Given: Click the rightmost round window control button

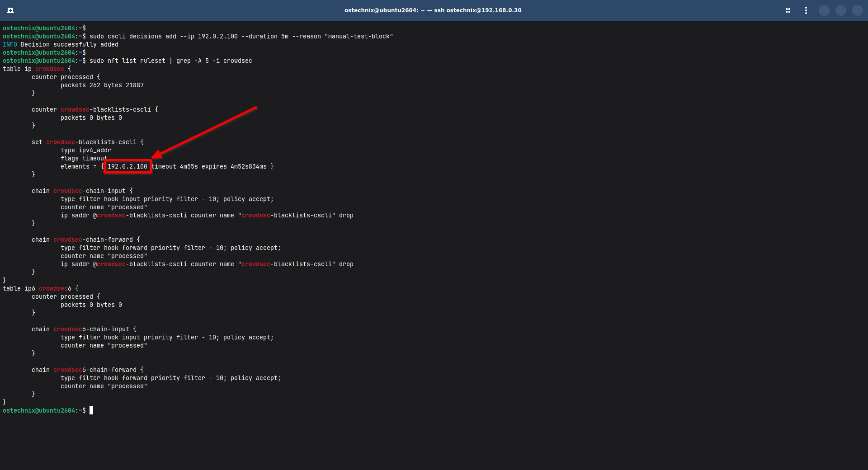Looking at the screenshot, I should [x=858, y=10].
